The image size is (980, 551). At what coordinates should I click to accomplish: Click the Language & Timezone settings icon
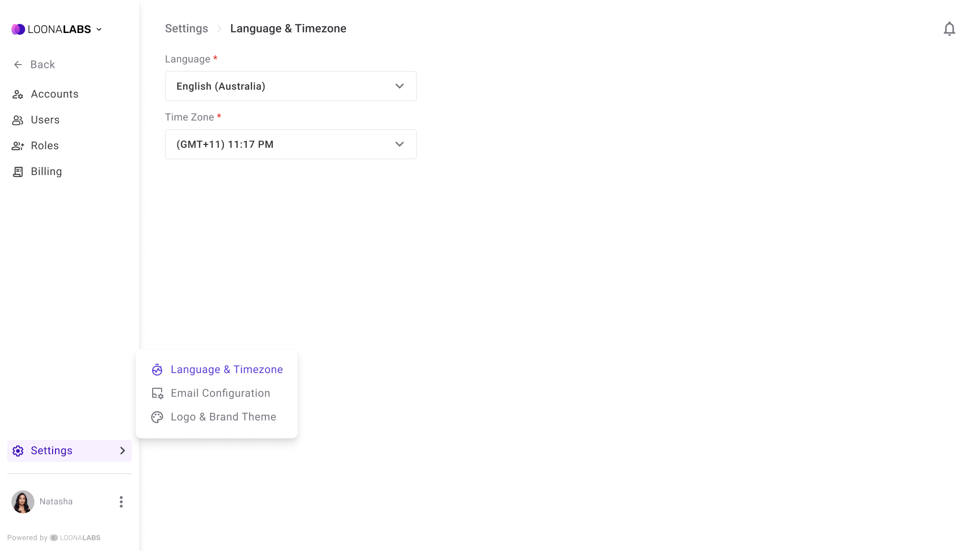(x=157, y=369)
